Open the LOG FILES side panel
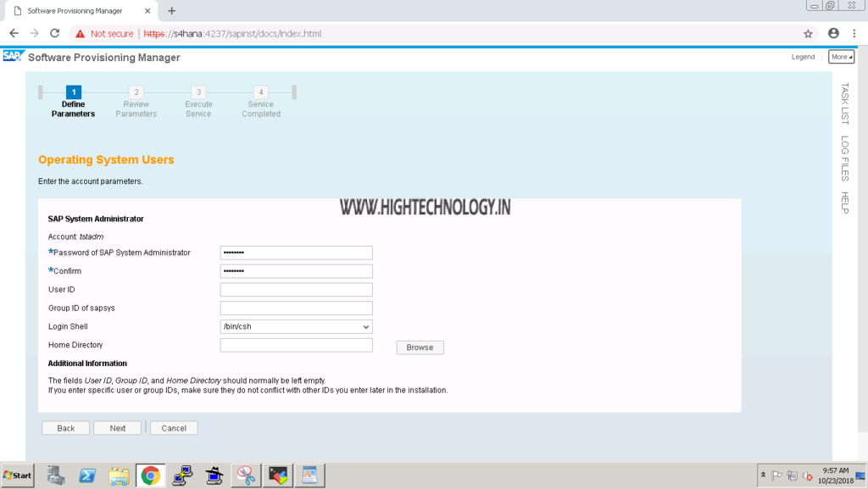Viewport: 868px width, 489px height. [845, 158]
